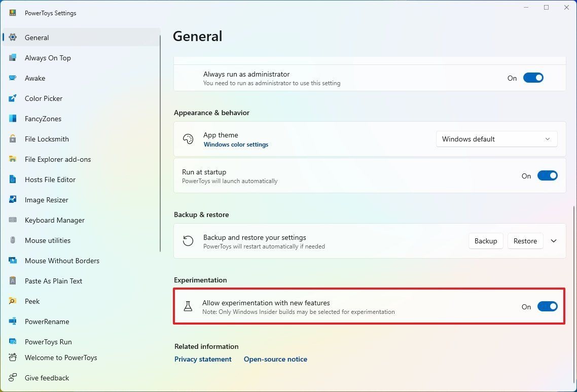Click the experimentation flask icon
Image resolution: width=577 pixels, height=392 pixels.
click(x=188, y=306)
